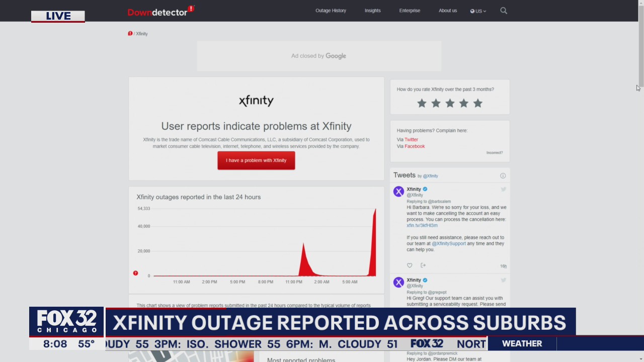Select the outage chart's latest peak
This screenshot has height=362, width=644.
(x=375, y=210)
